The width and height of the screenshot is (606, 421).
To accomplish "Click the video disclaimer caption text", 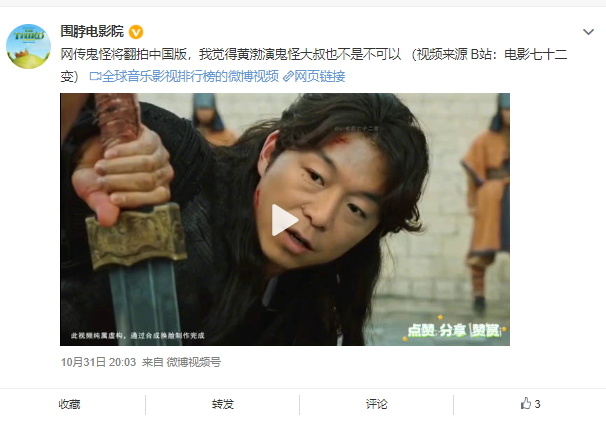I will point(137,335).
